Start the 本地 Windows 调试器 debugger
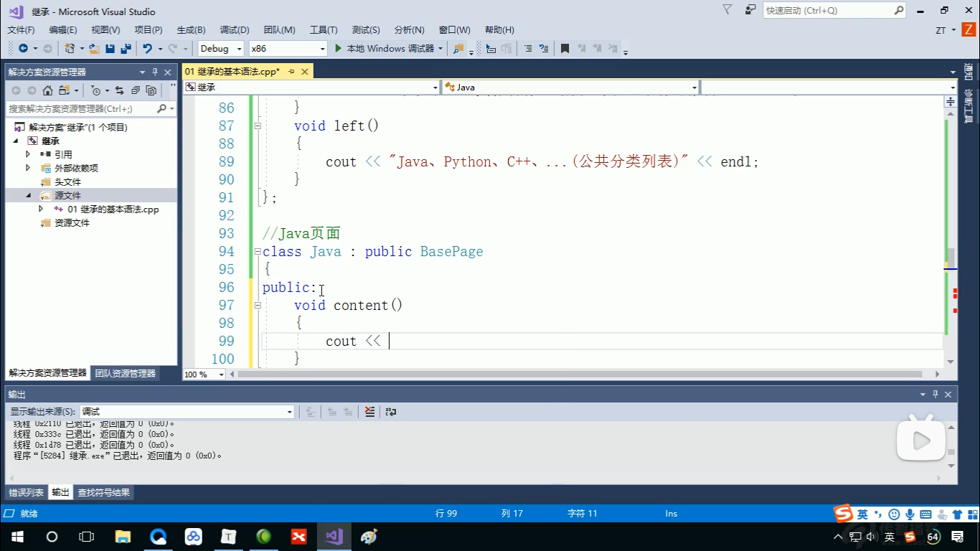The image size is (980, 551). point(385,49)
